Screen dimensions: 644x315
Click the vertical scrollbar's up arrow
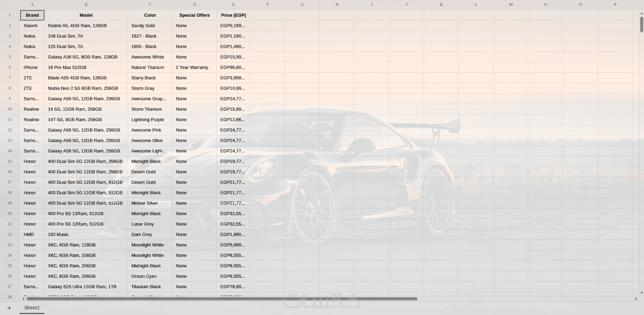pyautogui.click(x=642, y=13)
